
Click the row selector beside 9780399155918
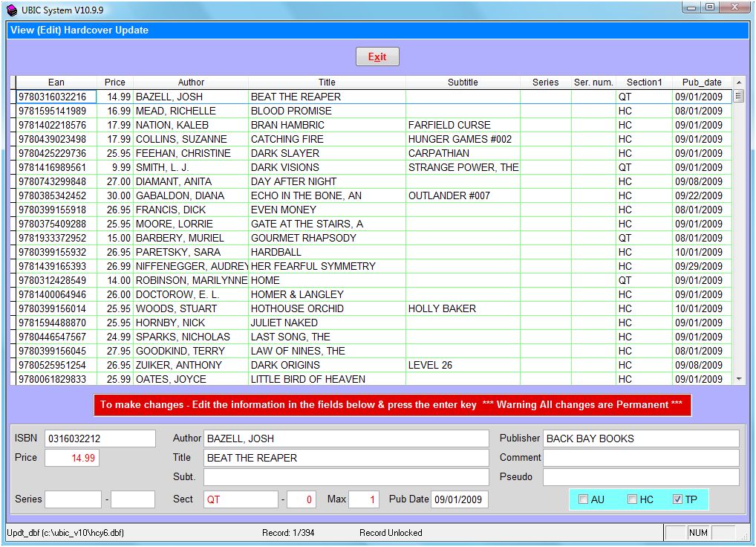(x=13, y=210)
